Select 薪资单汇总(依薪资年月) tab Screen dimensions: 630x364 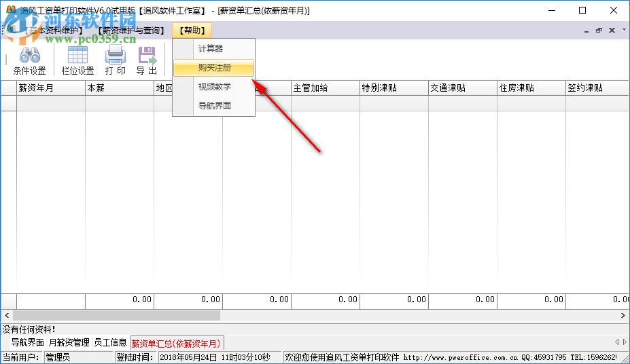point(177,344)
